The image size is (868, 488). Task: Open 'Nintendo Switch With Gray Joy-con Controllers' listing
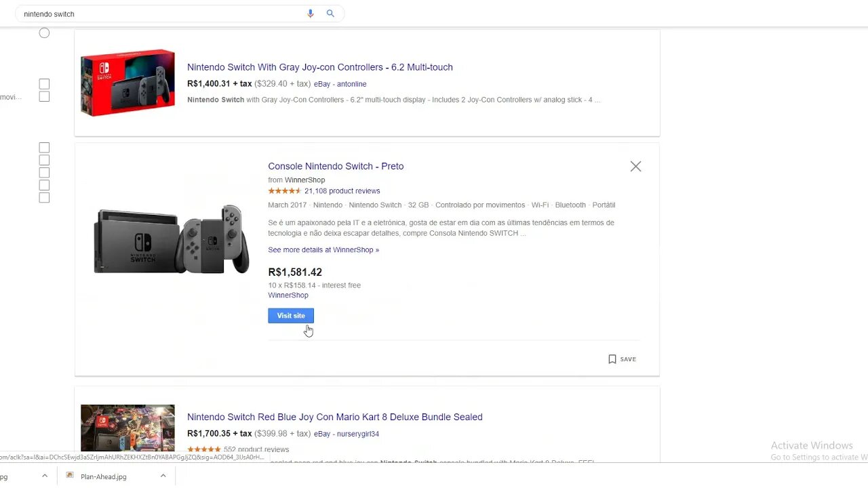320,67
